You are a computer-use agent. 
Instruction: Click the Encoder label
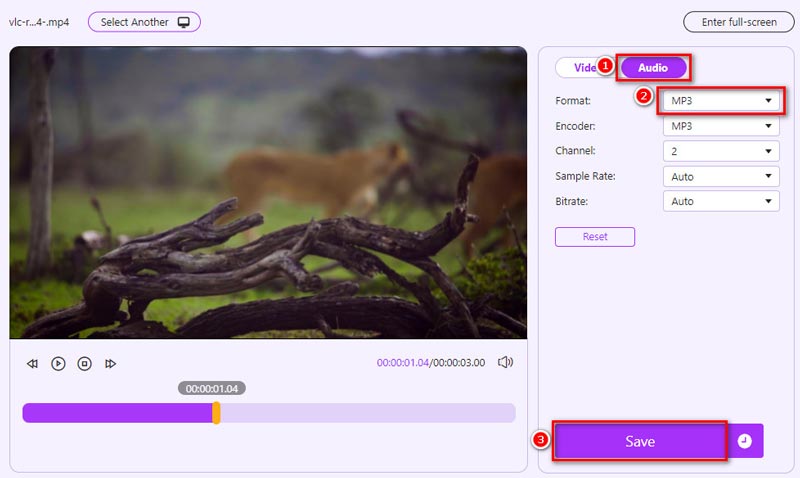pyautogui.click(x=575, y=126)
